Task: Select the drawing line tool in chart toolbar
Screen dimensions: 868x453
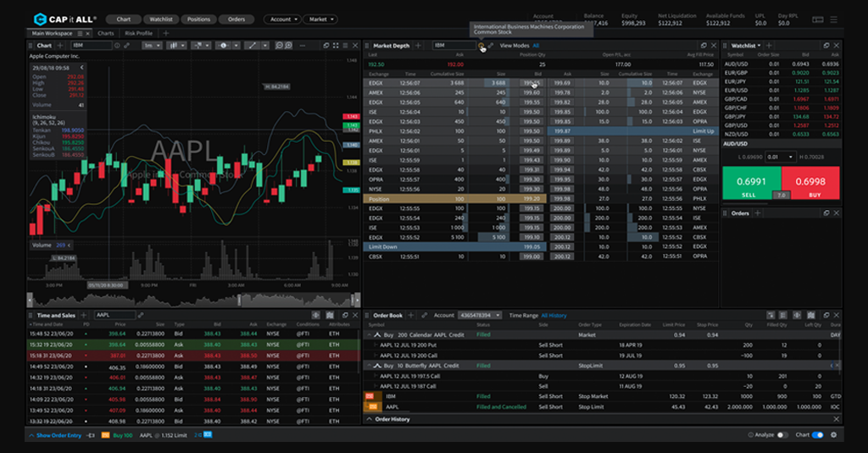Action: click(253, 46)
